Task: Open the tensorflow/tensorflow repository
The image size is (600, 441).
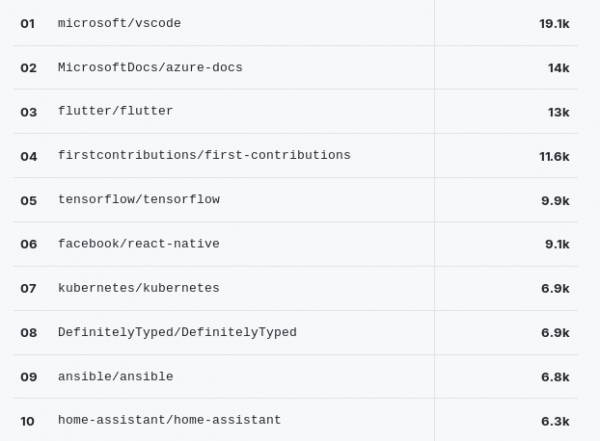Action: 139,200
